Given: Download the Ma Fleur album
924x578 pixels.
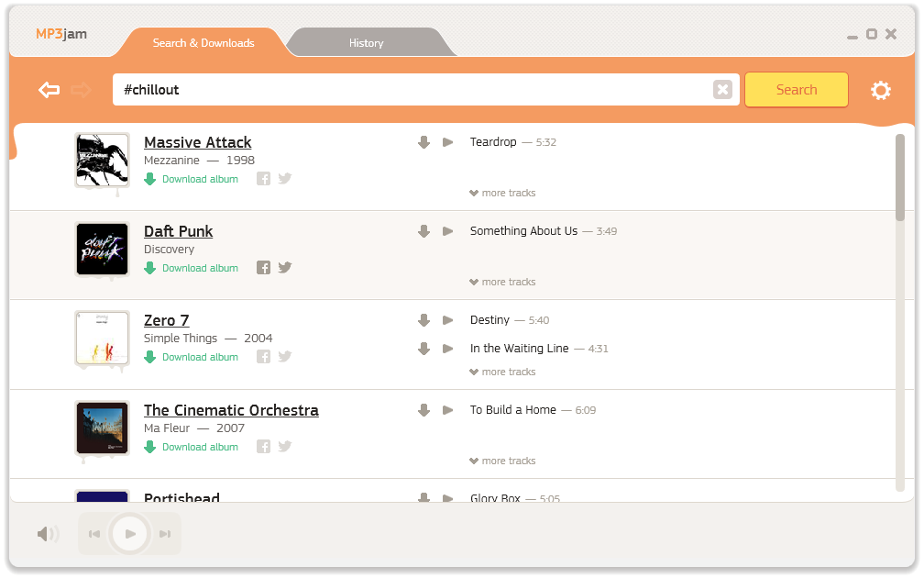Looking at the screenshot, I should click(192, 447).
